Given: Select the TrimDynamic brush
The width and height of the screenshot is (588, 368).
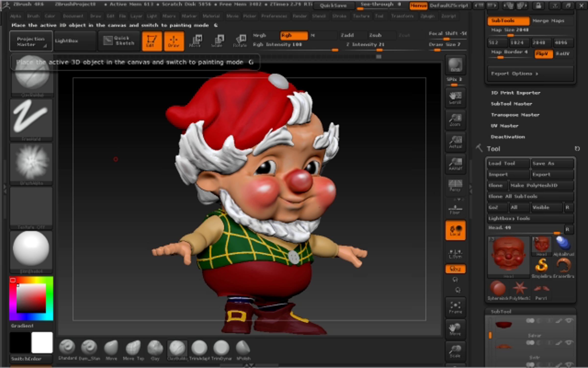Looking at the screenshot, I should [x=221, y=350].
